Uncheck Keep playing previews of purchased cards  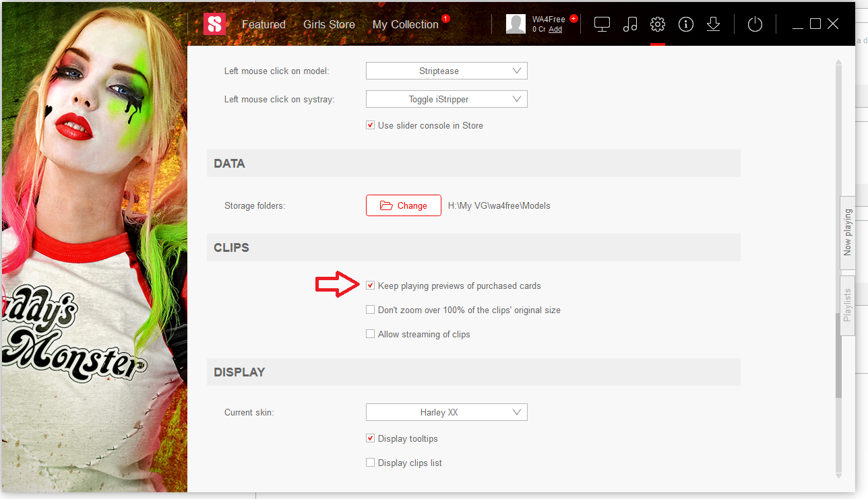[370, 286]
